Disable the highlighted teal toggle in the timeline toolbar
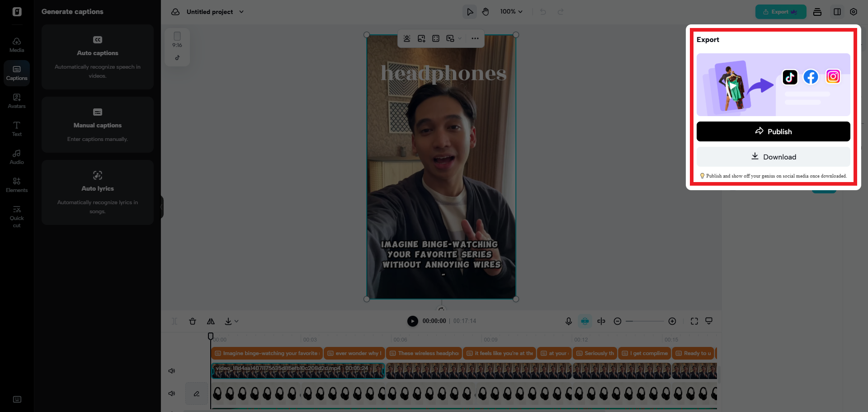Screen dimensions: 868x412 (x=585, y=321)
